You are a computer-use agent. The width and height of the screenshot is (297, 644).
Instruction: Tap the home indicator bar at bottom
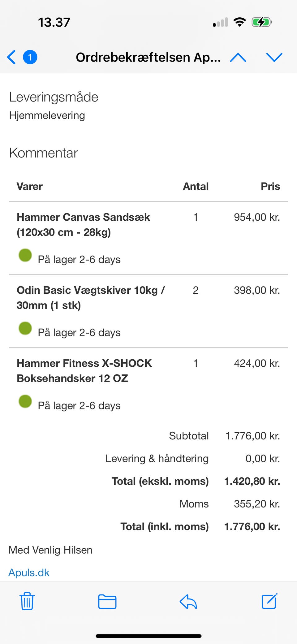click(148, 636)
